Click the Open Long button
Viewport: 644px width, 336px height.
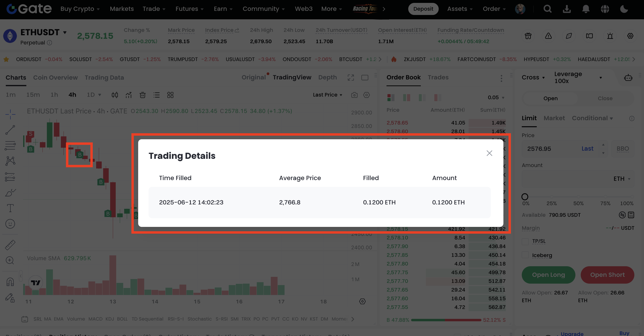[548, 275]
